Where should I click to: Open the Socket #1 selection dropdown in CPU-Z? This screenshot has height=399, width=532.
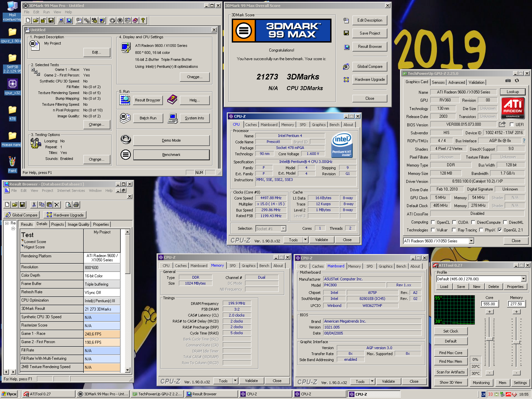tap(283, 228)
